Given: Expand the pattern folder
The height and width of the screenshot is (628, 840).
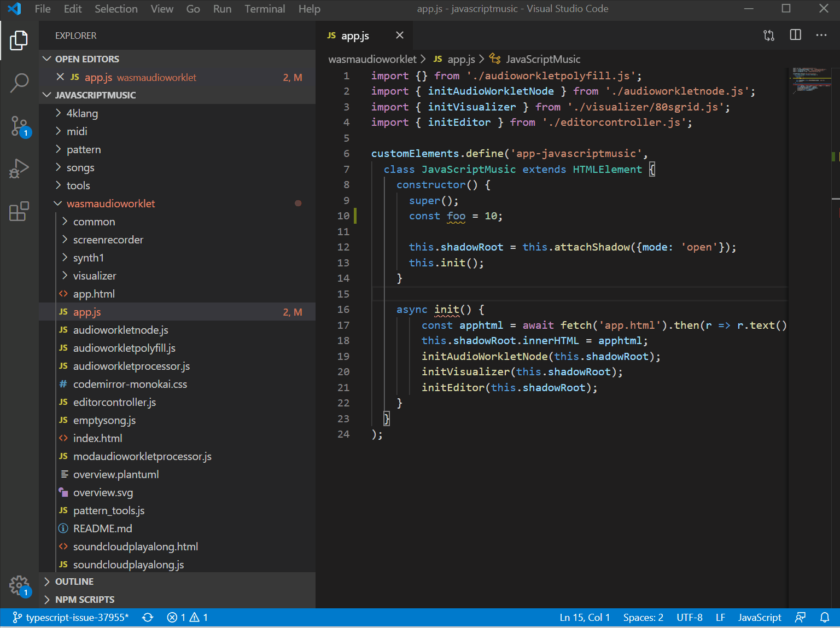Looking at the screenshot, I should pos(177,149).
